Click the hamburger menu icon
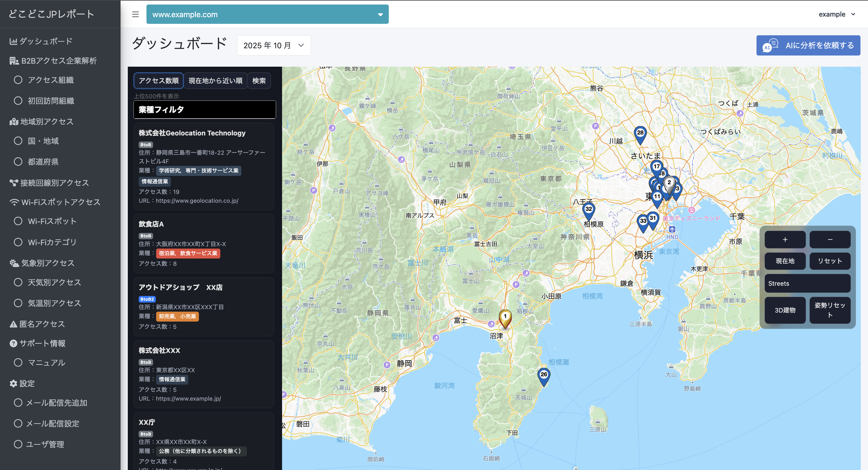The width and height of the screenshot is (868, 470). 135,14
